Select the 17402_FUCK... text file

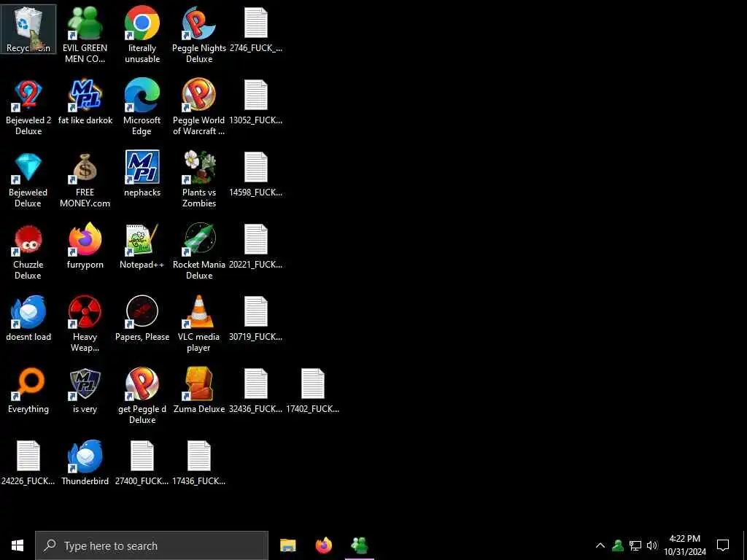click(x=312, y=391)
